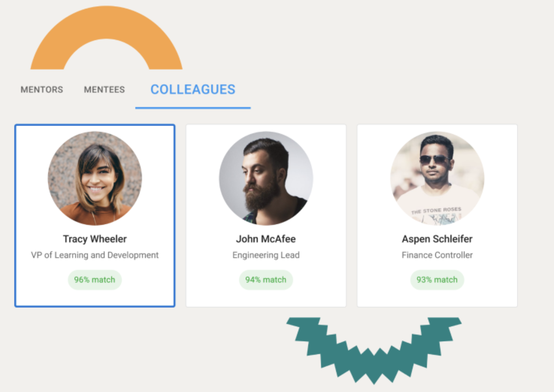Viewport: 554px width, 392px height.
Task: Select Aspen Schleifer's colleague card
Action: 437,216
